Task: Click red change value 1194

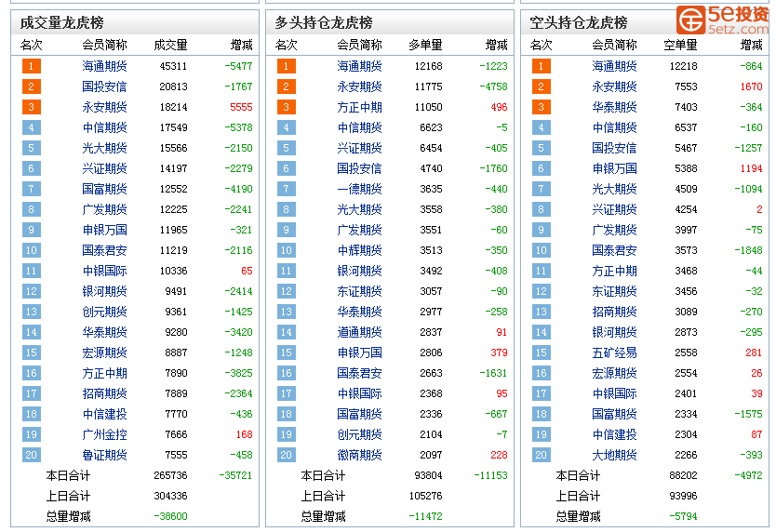Action: click(x=751, y=168)
